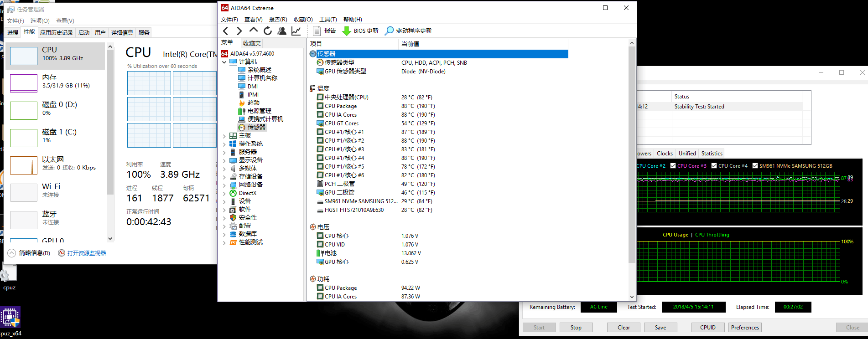The width and height of the screenshot is (868, 339).
Task: Expand the 配置 tree node
Action: point(224,226)
